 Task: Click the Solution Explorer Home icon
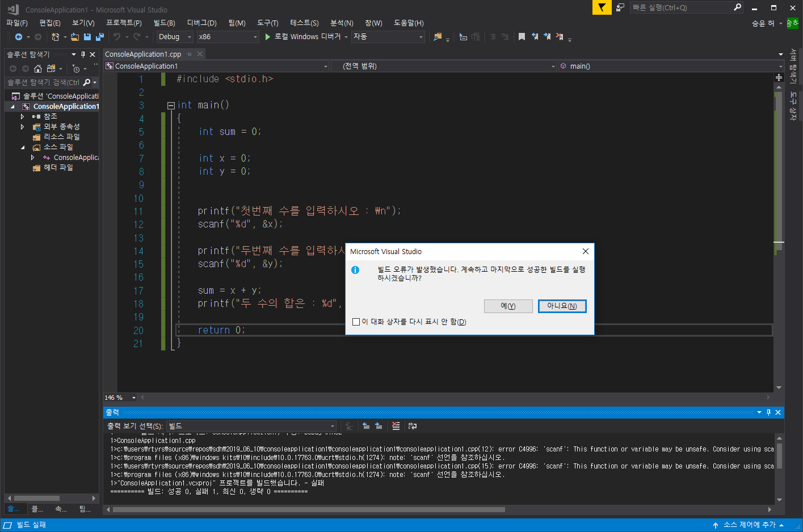[38, 69]
